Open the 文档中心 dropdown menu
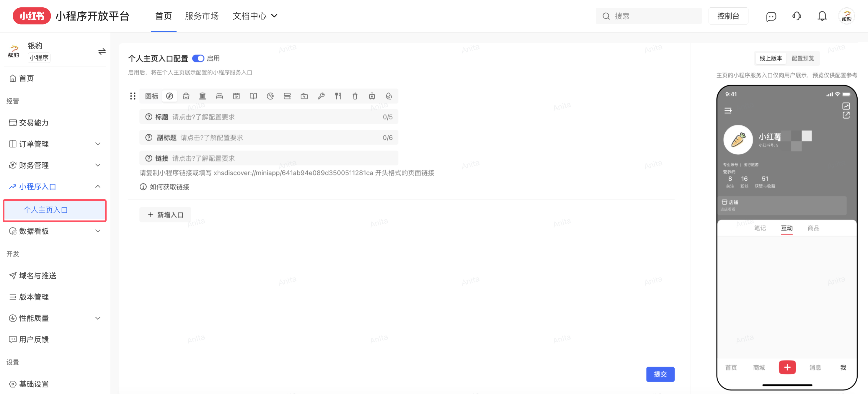868x394 pixels. click(x=255, y=16)
